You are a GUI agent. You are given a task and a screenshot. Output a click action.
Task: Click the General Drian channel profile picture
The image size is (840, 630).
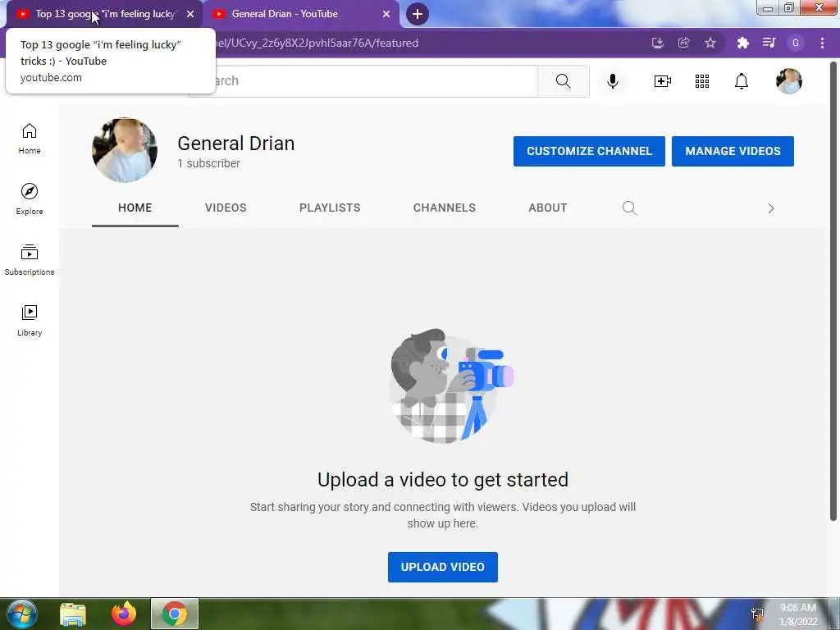tap(125, 151)
